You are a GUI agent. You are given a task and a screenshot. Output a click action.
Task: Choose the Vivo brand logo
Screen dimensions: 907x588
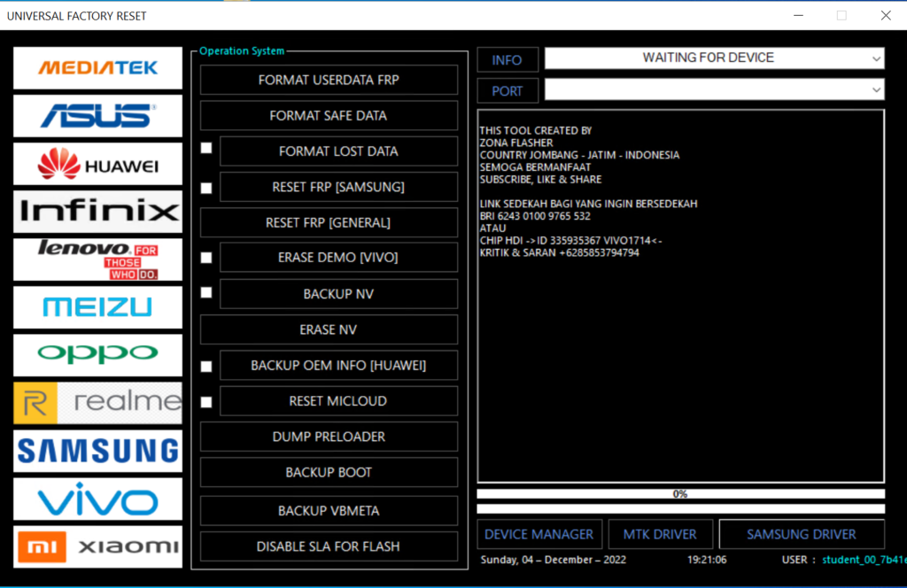tap(97, 499)
